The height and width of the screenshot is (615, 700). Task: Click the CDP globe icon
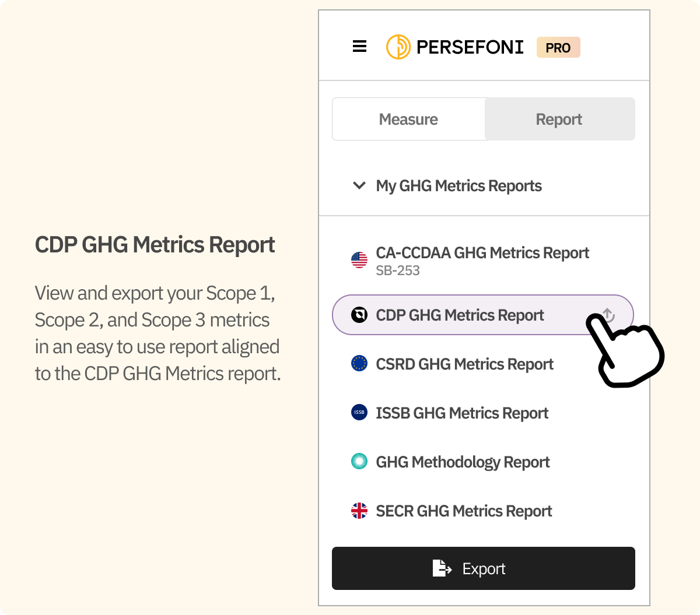coord(359,315)
